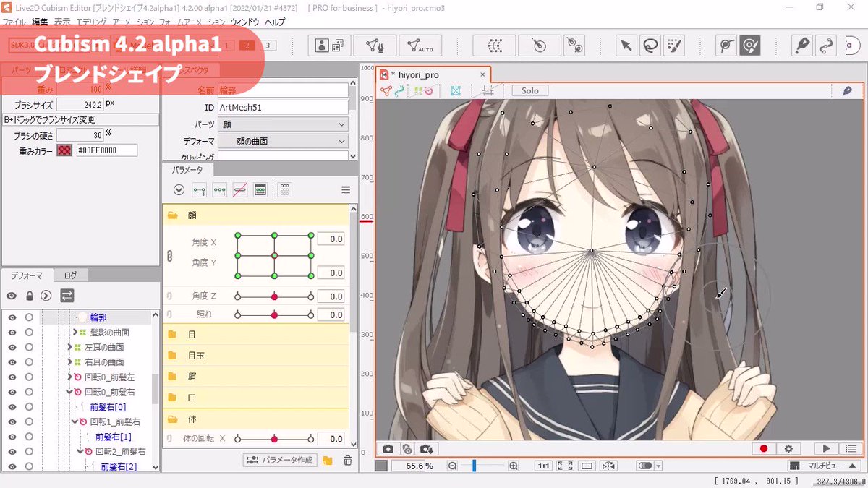
Task: Select the deform path edit tool
Action: pos(826,46)
